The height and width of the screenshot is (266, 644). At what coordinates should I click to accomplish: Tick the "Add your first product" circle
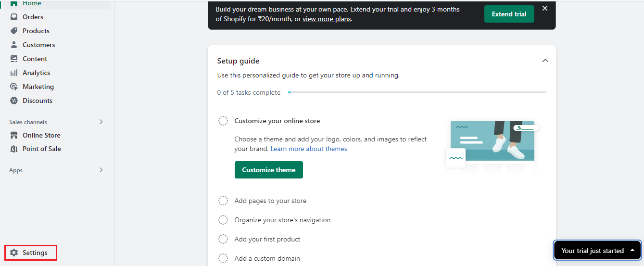(x=223, y=239)
